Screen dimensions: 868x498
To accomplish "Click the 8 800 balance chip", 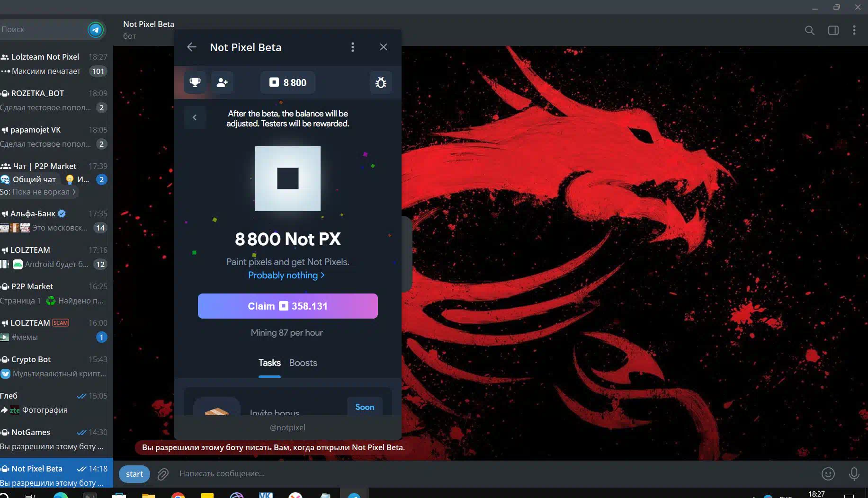I will point(288,82).
